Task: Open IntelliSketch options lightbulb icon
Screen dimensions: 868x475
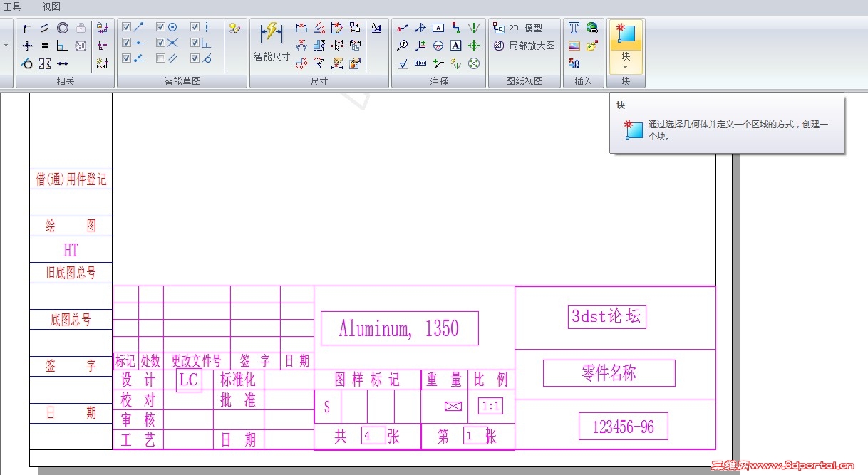Action: coord(234,28)
